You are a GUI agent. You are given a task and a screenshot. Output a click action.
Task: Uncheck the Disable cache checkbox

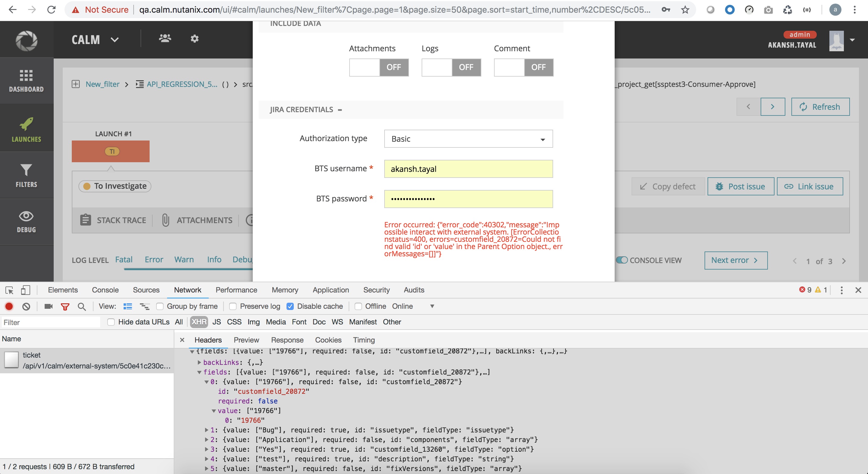(x=290, y=306)
